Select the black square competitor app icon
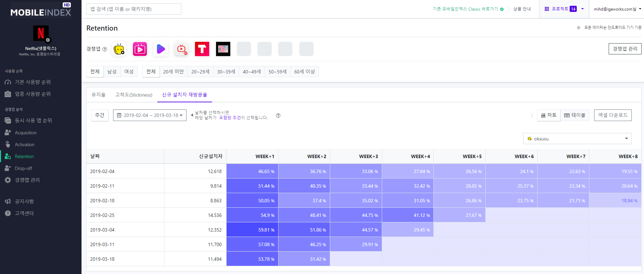The height and width of the screenshot is (274, 644). tap(223, 49)
